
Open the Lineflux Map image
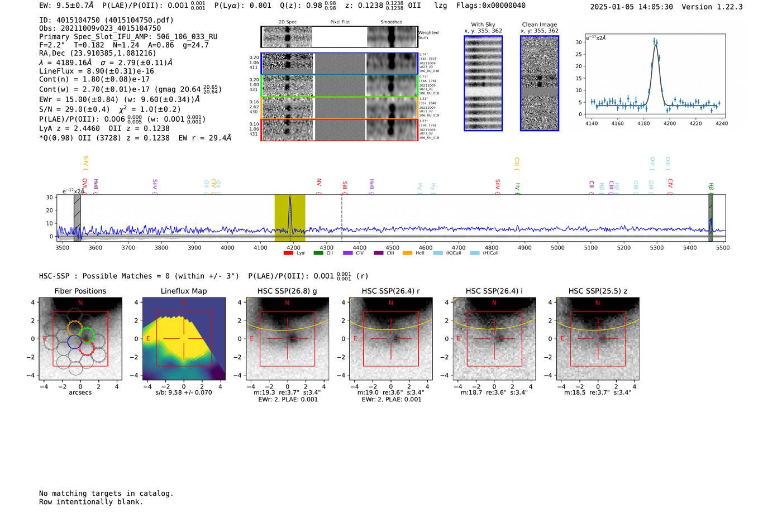click(x=184, y=339)
